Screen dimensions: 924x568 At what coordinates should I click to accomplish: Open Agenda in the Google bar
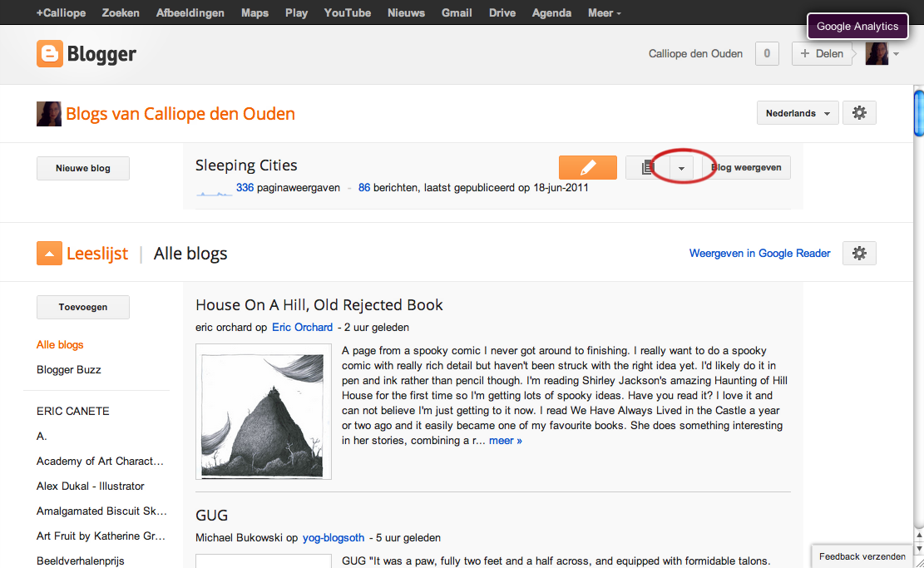(551, 13)
